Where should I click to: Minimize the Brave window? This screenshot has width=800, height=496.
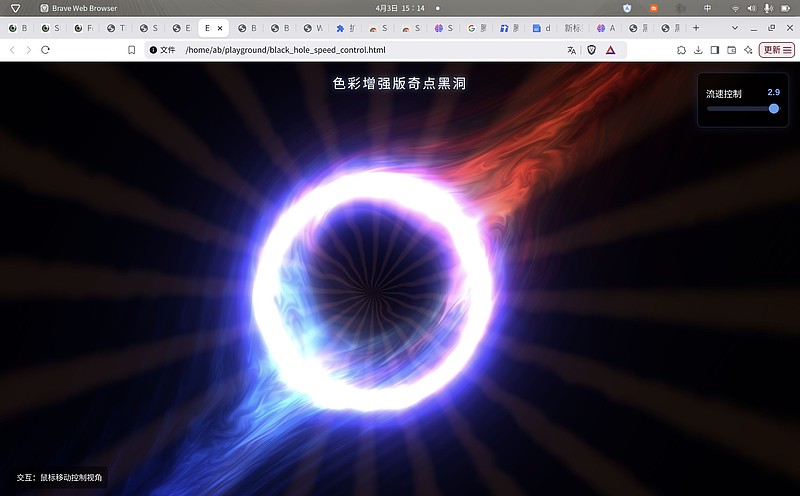pos(754,29)
